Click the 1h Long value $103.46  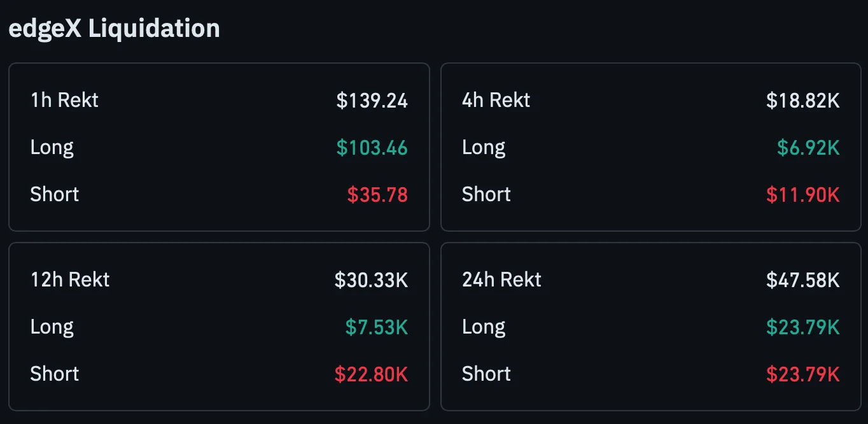pyautogui.click(x=372, y=147)
